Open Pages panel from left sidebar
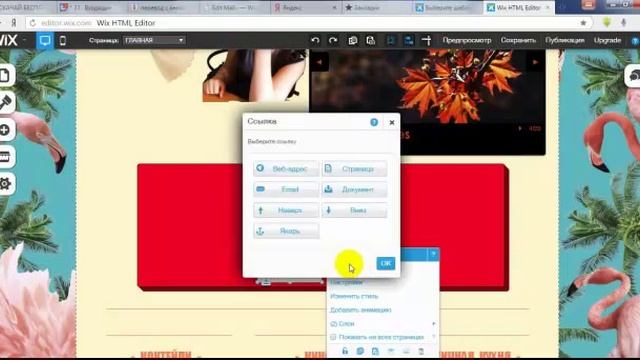640x360 pixels. (5, 76)
